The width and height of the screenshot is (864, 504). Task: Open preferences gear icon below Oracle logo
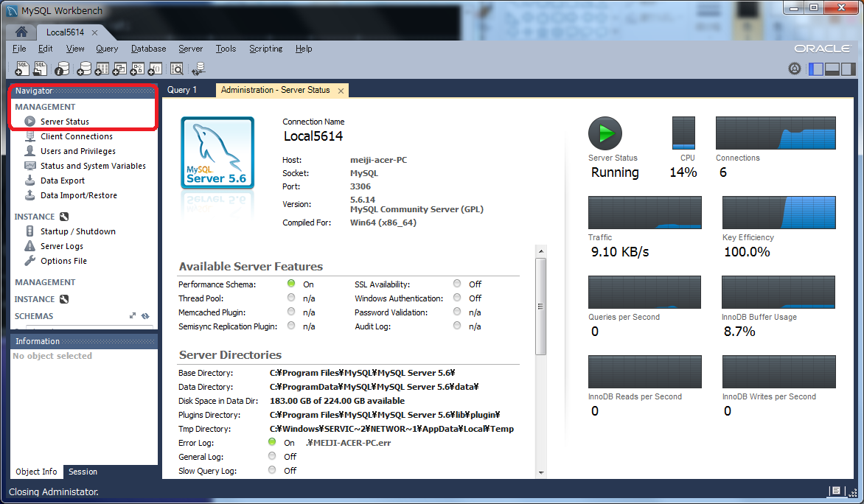(794, 69)
